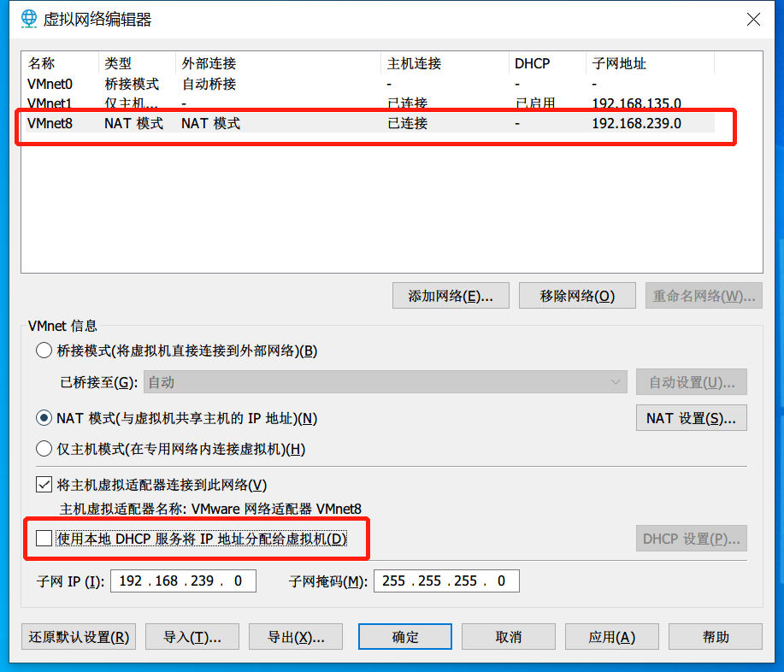Click the 自动桥接 cell in VMnet0 row
This screenshot has height=672, width=784.
[x=209, y=84]
